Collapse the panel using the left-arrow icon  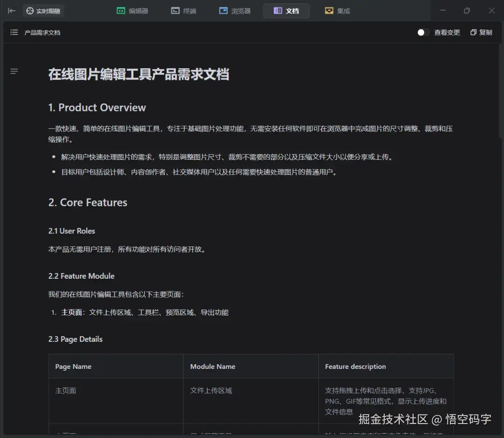point(11,10)
